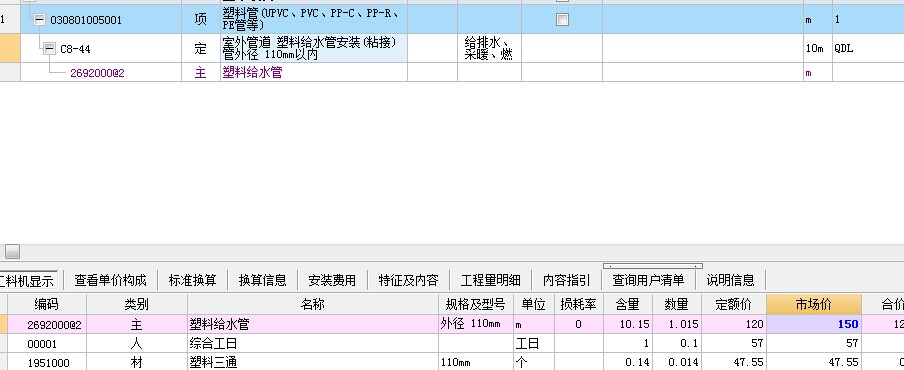The image size is (904, 370).
Task: Select the 269200@2 main material tree item
Action: pyautogui.click(x=97, y=73)
